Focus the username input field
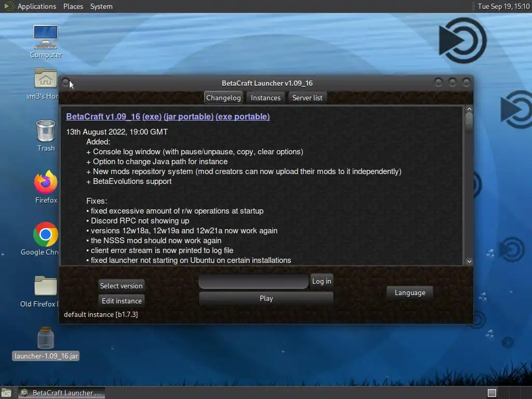 (253, 281)
